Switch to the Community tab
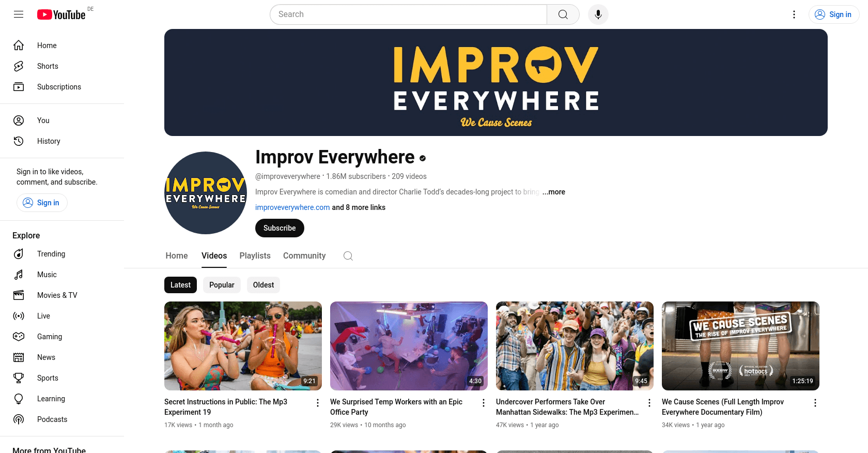 pyautogui.click(x=304, y=256)
